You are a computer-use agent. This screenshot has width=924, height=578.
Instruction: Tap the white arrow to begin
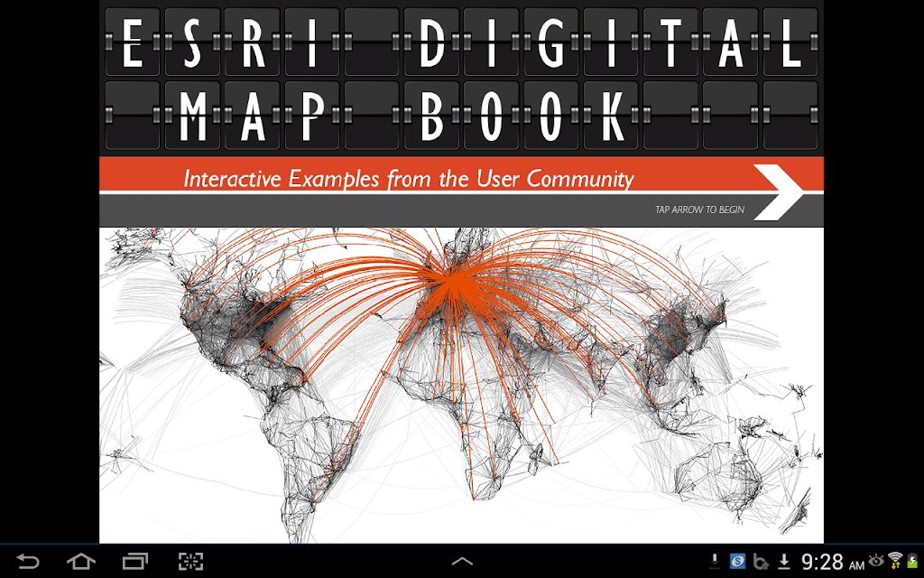click(779, 192)
